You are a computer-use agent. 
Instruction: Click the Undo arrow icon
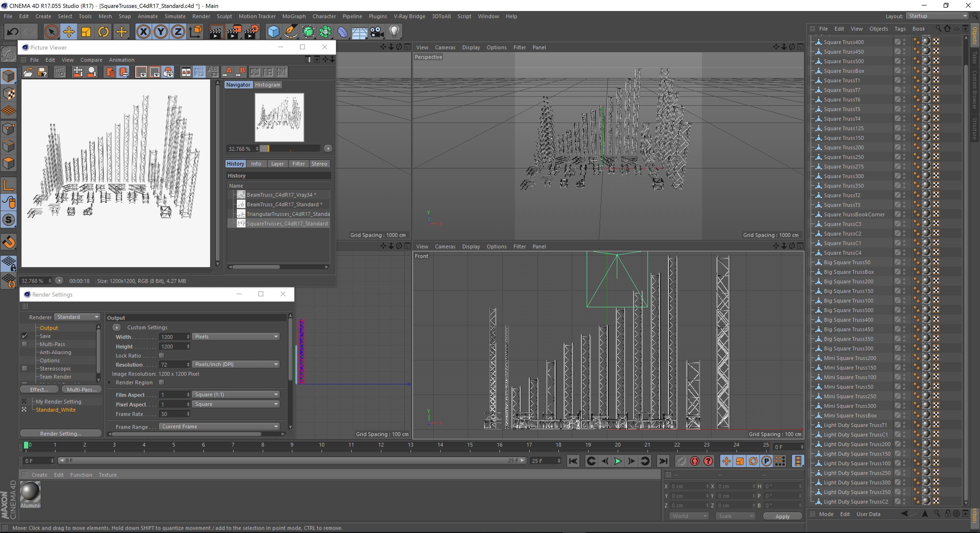12,32
